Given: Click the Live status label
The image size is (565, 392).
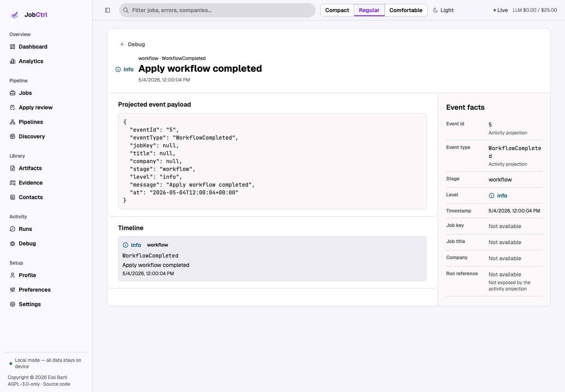Looking at the screenshot, I should 503,10.
